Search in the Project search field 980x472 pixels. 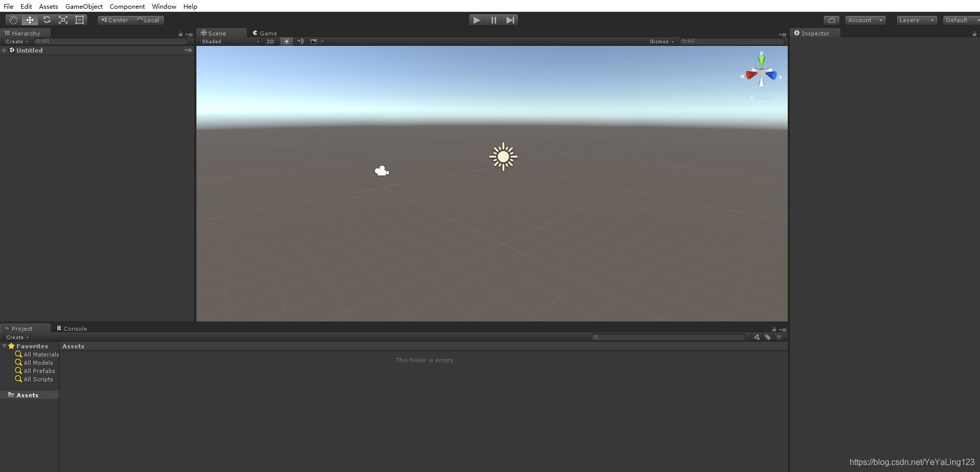(x=668, y=337)
